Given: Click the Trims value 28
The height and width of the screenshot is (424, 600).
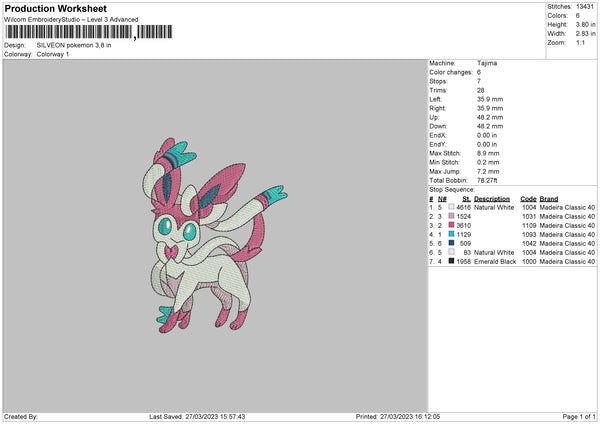Looking at the screenshot, I should pyautogui.click(x=481, y=90).
